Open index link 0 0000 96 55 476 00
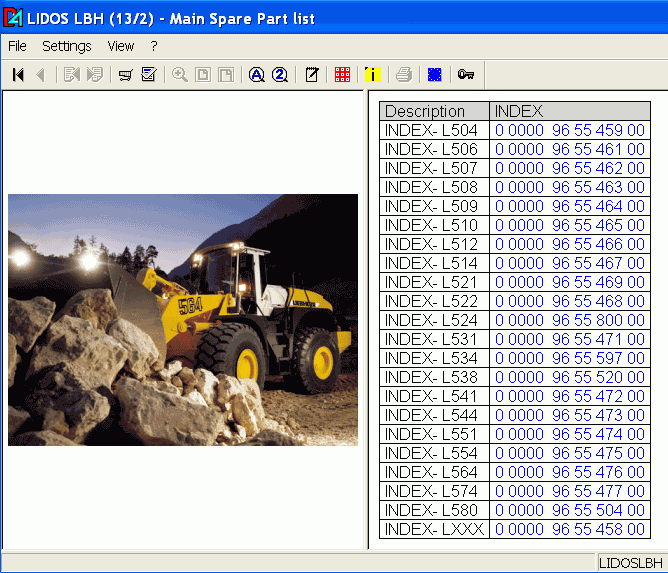The image size is (668, 573). [x=570, y=472]
